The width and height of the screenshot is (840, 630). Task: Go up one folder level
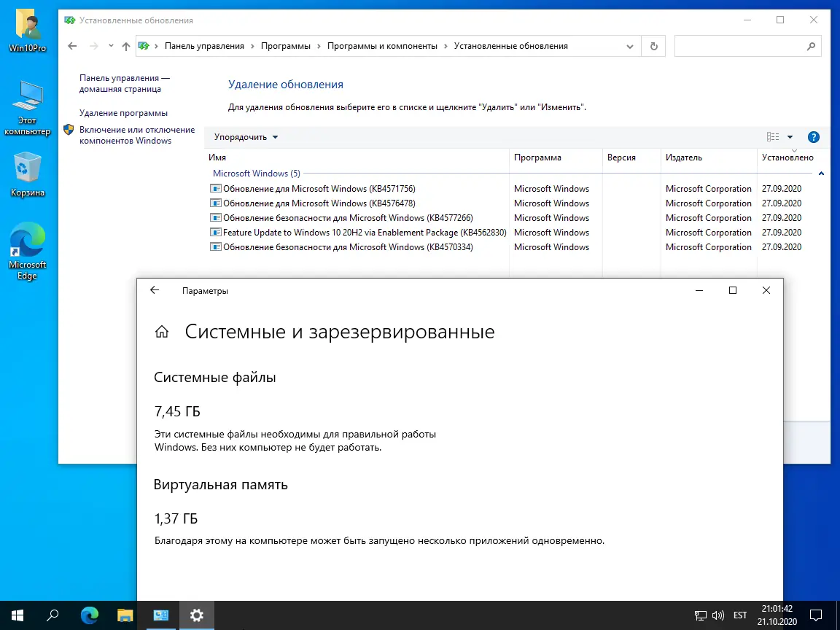pyautogui.click(x=126, y=46)
